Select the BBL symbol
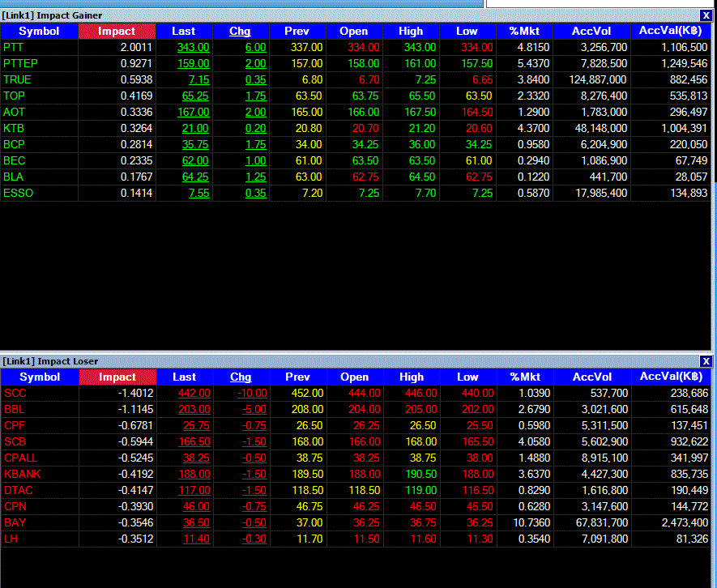Image resolution: width=717 pixels, height=588 pixels. (x=15, y=409)
